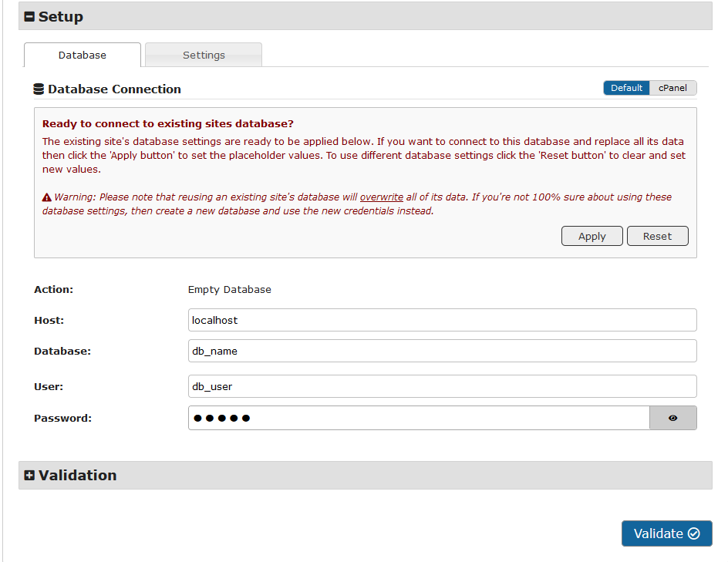The height and width of the screenshot is (562, 728).
Task: Select the Default connection mode
Action: pyautogui.click(x=626, y=88)
